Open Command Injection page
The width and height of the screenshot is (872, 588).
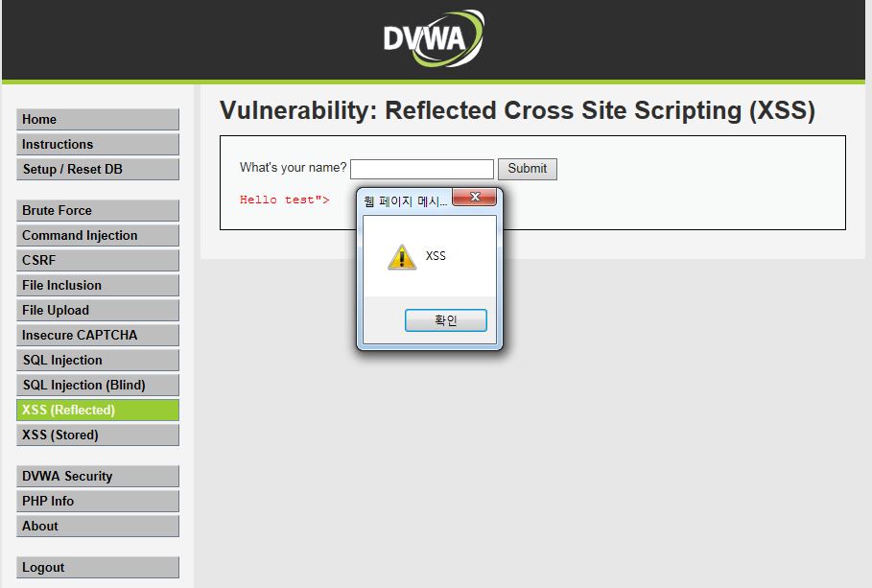coord(98,235)
